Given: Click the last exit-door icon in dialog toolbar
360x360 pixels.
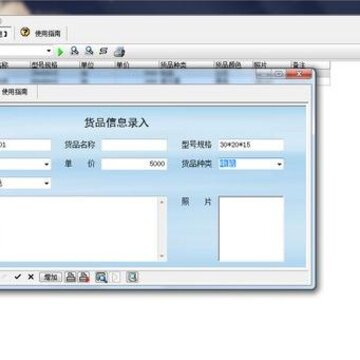Looking at the screenshot, I should pyautogui.click(x=132, y=277).
